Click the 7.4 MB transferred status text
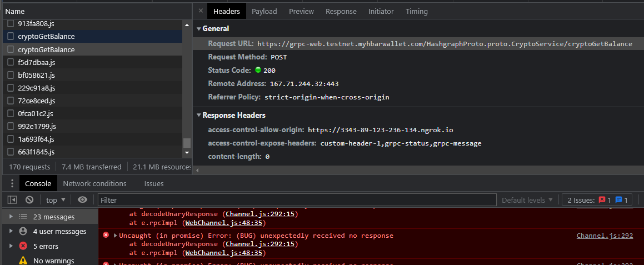The height and width of the screenshot is (265, 644). tap(92, 167)
